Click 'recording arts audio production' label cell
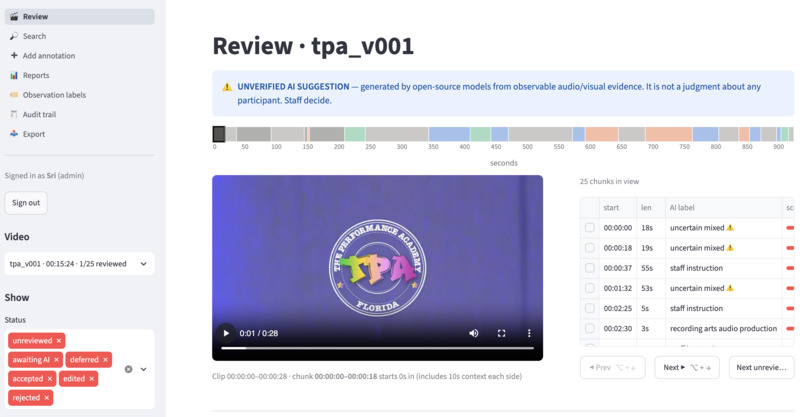 (x=723, y=328)
